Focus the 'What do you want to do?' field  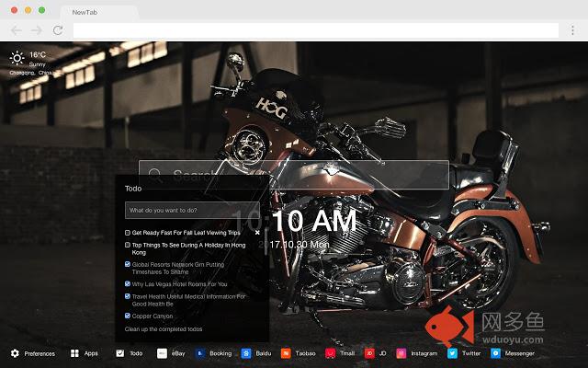[x=193, y=210]
